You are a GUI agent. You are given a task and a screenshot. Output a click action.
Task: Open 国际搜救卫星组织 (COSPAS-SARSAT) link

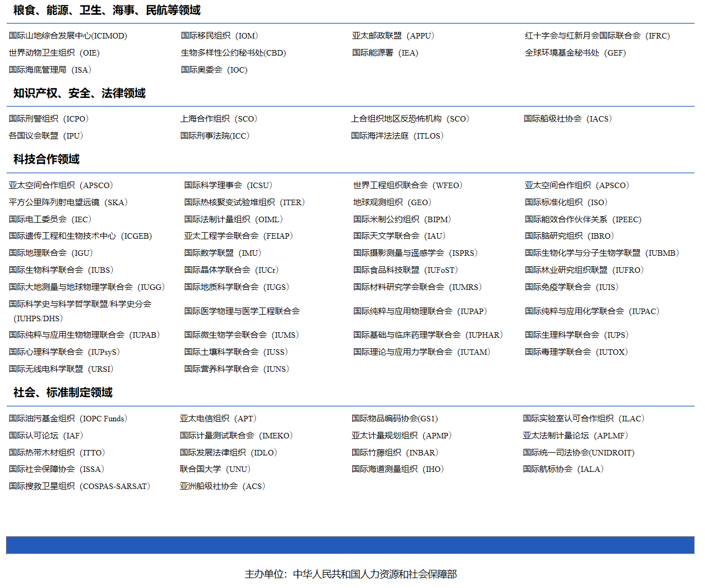79,486
